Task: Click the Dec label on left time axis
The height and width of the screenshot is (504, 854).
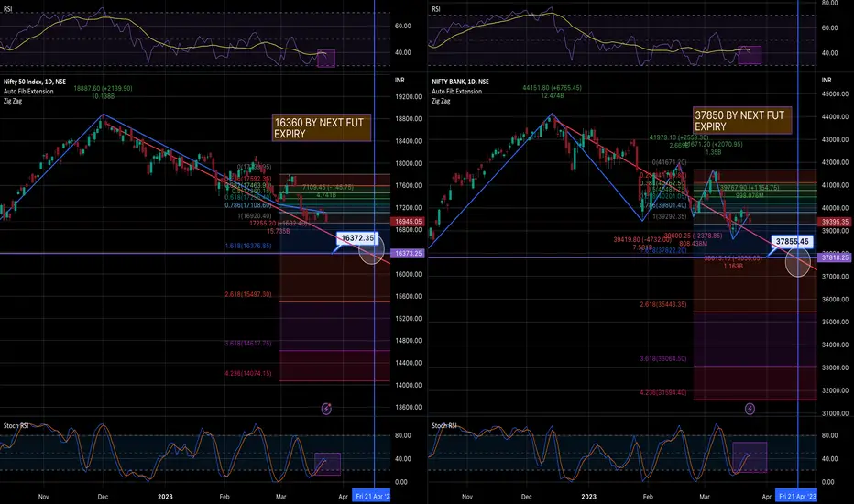Action: point(103,497)
